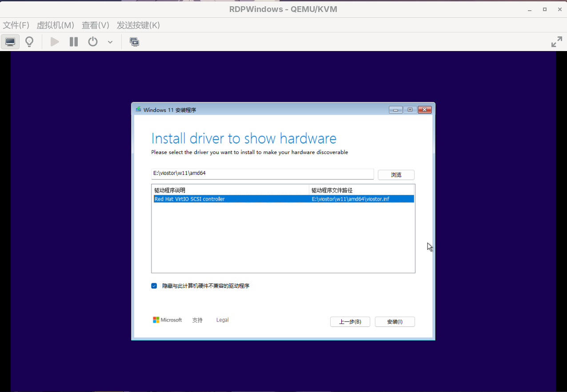
Task: Click the graphical console monitor icon
Action: coord(10,42)
